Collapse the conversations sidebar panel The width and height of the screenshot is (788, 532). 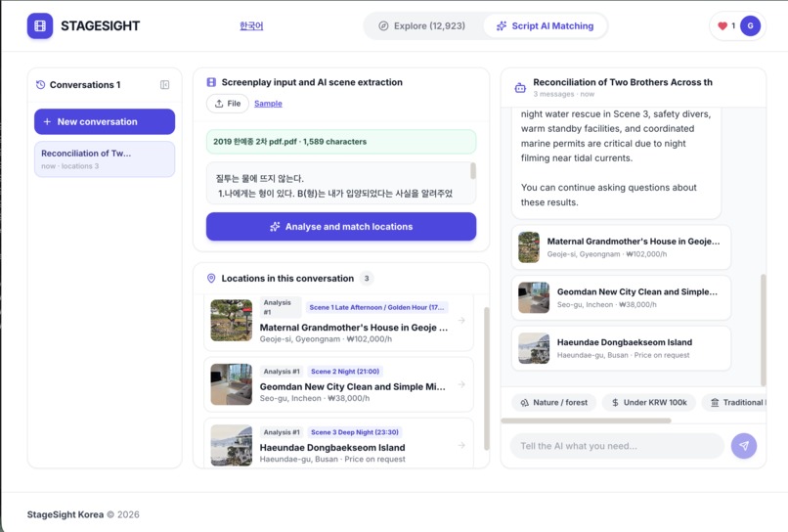tap(164, 84)
